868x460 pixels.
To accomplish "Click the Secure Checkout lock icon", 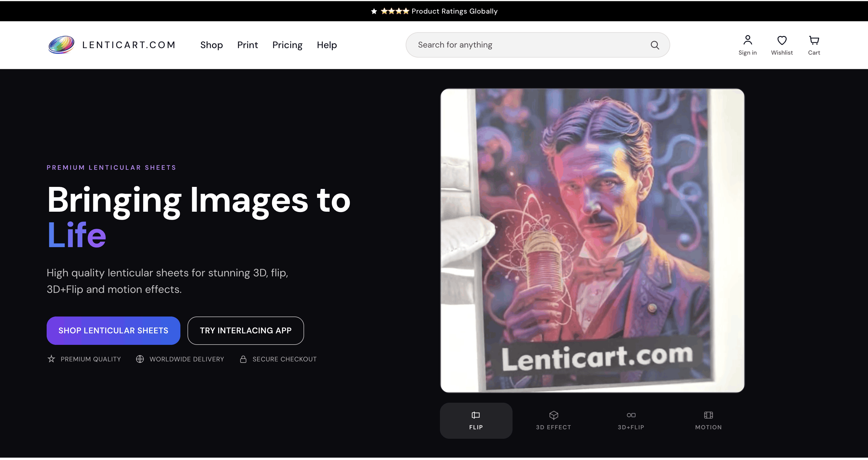I will tap(243, 359).
